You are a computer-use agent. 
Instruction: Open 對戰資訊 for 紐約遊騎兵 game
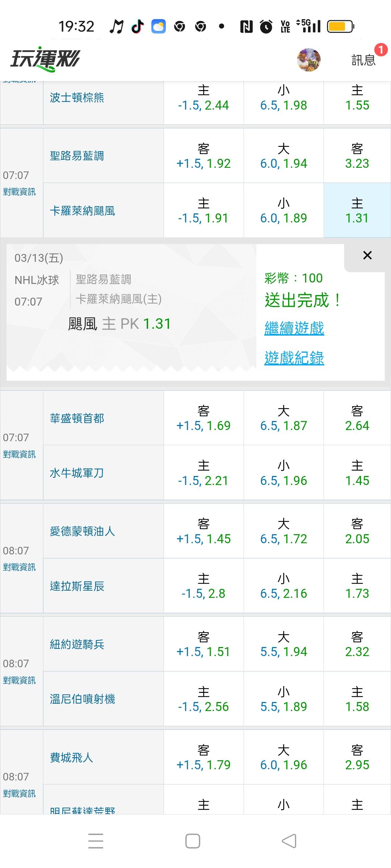(x=20, y=680)
